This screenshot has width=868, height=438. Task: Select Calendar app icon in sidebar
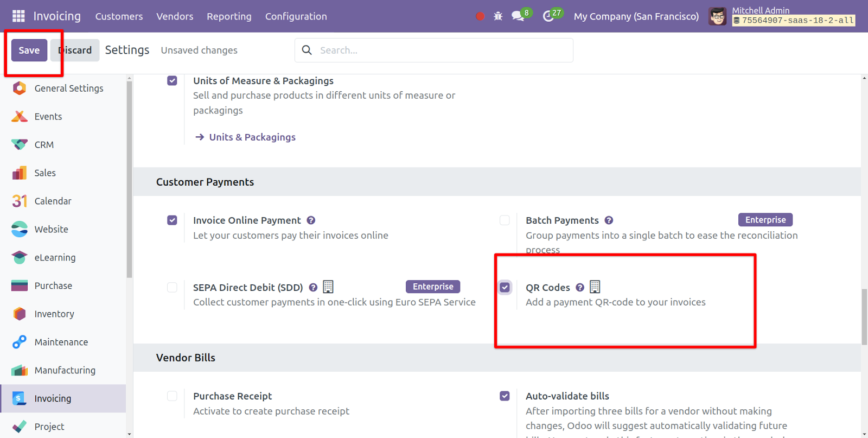point(20,201)
